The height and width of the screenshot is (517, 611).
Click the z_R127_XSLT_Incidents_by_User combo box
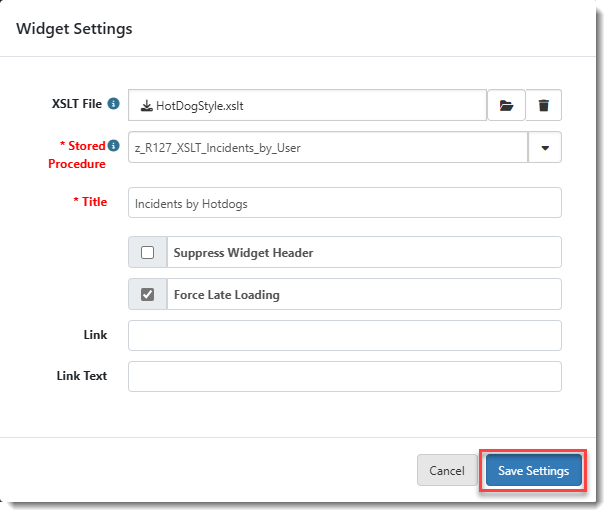tap(328, 148)
